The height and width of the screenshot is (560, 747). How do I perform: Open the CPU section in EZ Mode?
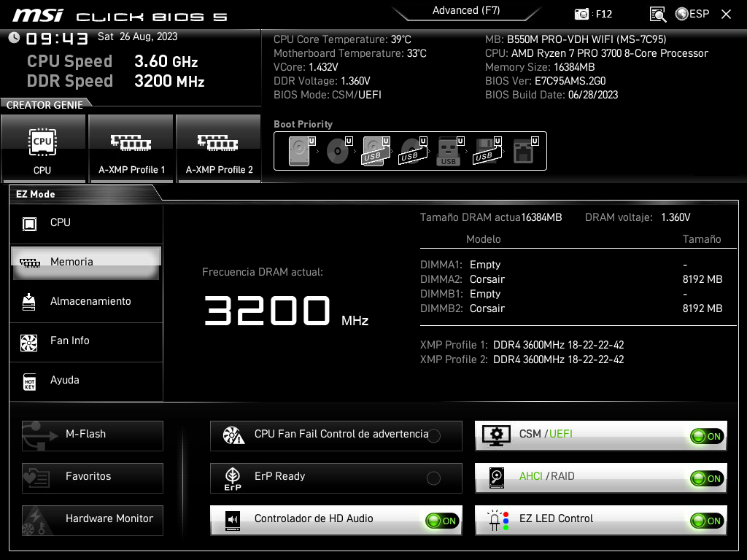(x=86, y=223)
